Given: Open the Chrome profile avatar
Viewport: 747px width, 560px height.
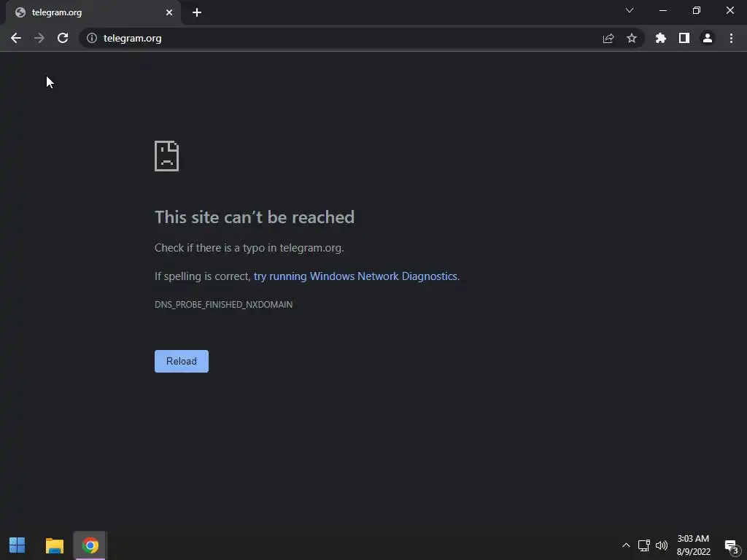Looking at the screenshot, I should 708,38.
